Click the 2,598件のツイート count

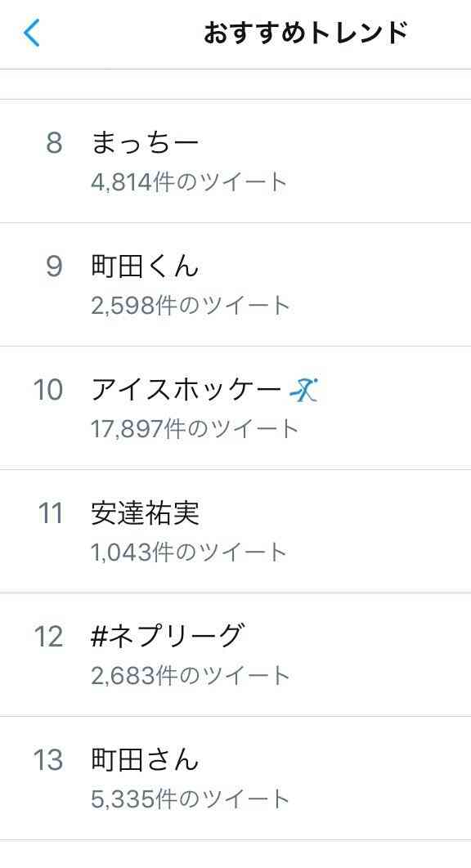[190, 306]
